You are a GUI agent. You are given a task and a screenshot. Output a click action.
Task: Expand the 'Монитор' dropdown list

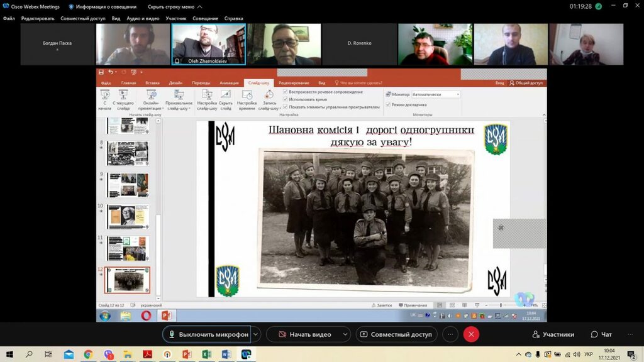(x=457, y=94)
